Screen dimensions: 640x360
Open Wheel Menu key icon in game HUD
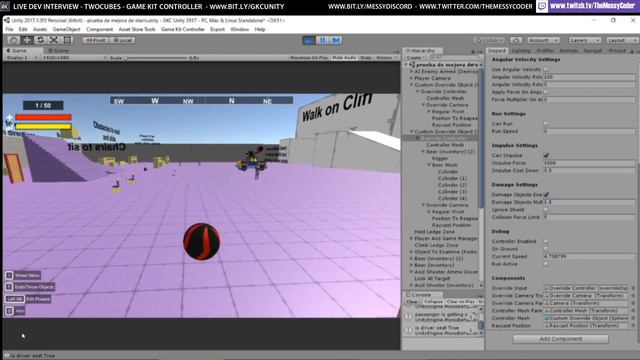(9, 276)
